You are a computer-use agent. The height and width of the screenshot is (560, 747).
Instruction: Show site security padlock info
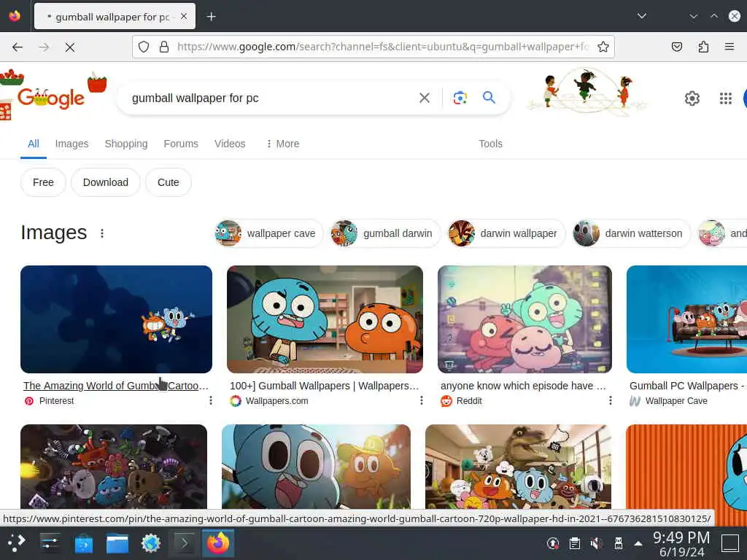164,47
